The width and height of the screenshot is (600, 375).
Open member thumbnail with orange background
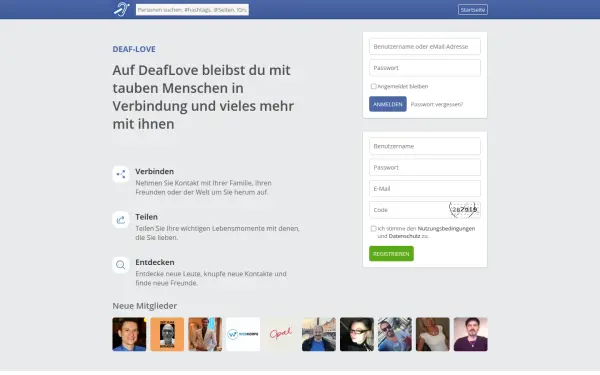(167, 334)
